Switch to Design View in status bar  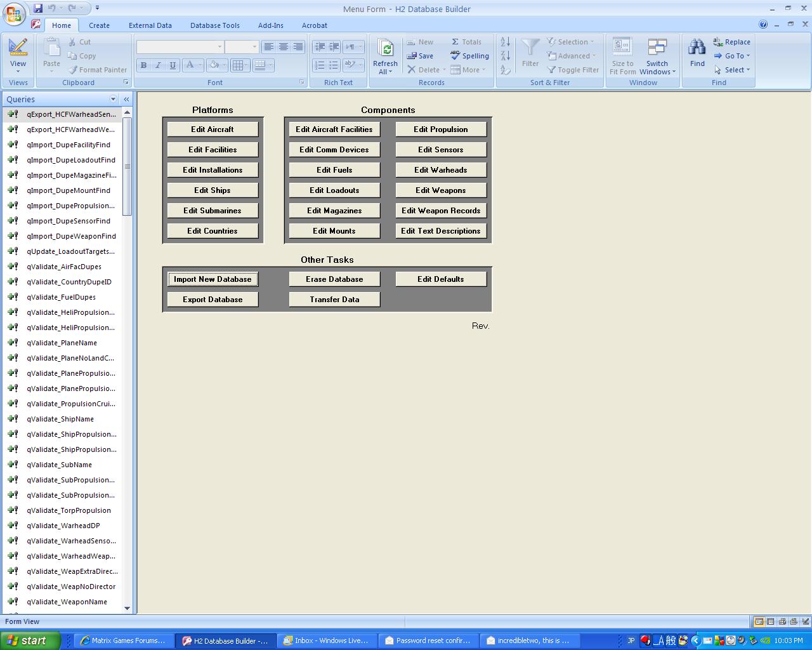[805, 621]
